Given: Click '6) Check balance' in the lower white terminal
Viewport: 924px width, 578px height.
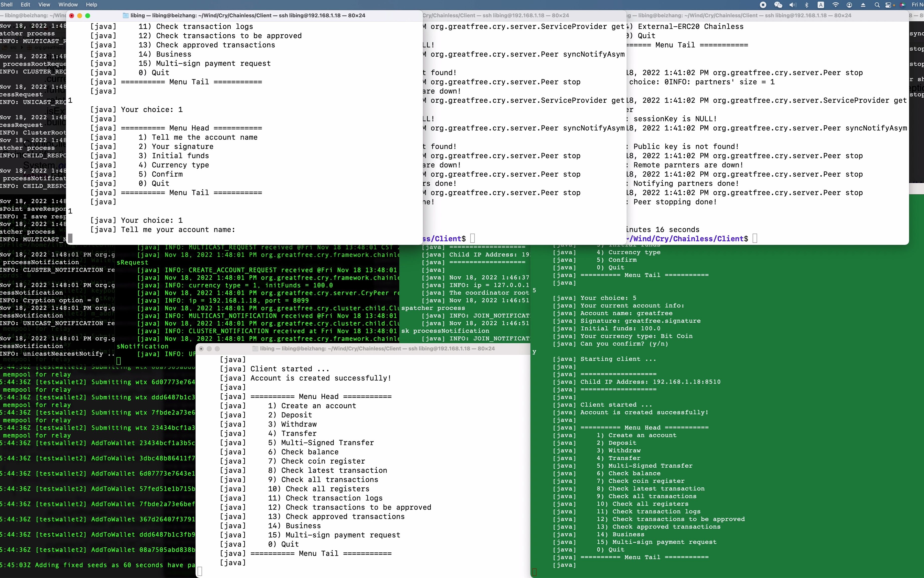Looking at the screenshot, I should coord(303,452).
